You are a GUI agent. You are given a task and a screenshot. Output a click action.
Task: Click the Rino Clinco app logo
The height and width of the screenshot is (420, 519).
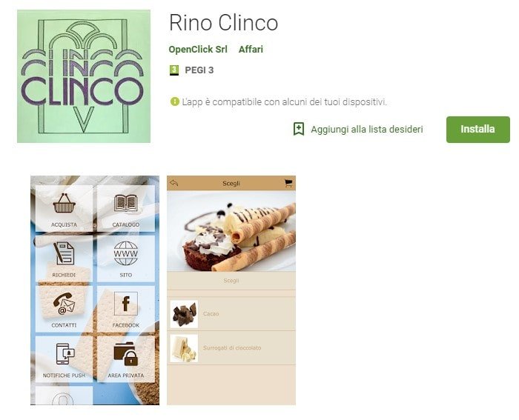(84, 76)
